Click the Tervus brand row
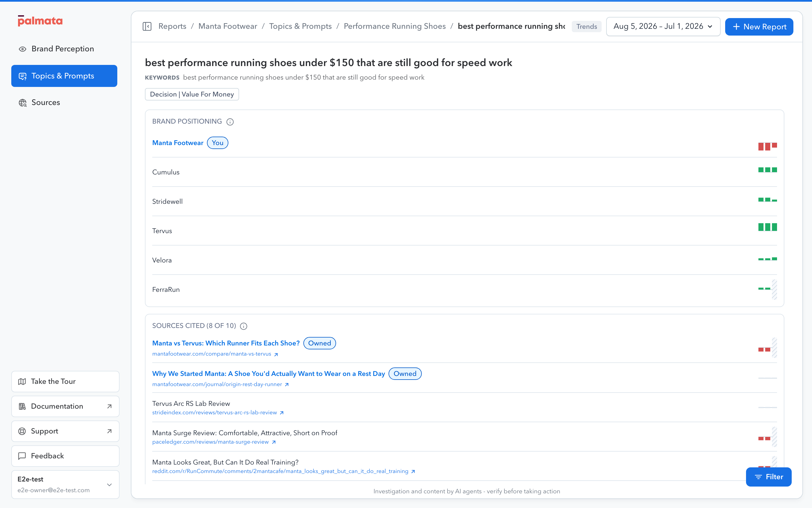The image size is (812, 508). (464, 231)
